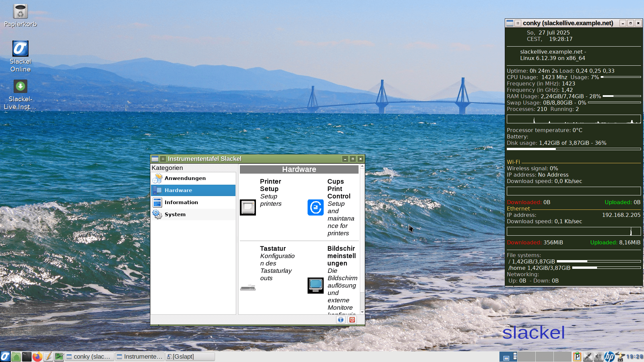644x362 pixels.
Task: Launch Cups Print Control
Action: (x=315, y=207)
